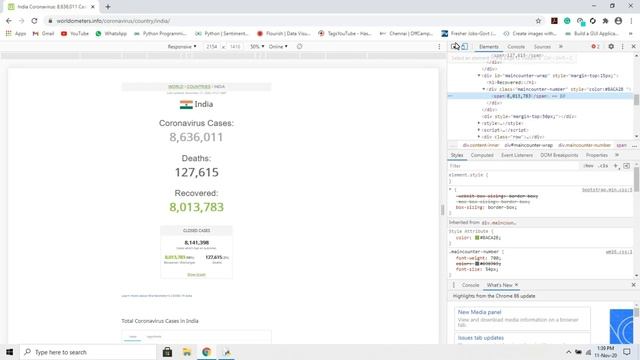Switch to the Elements tab

pyautogui.click(x=489, y=47)
